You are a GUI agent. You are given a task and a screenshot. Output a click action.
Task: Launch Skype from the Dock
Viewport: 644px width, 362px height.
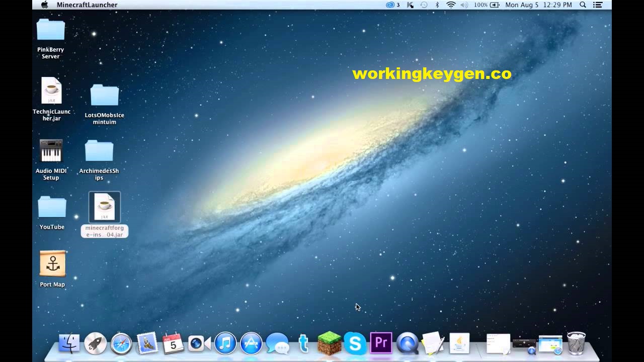tap(355, 344)
